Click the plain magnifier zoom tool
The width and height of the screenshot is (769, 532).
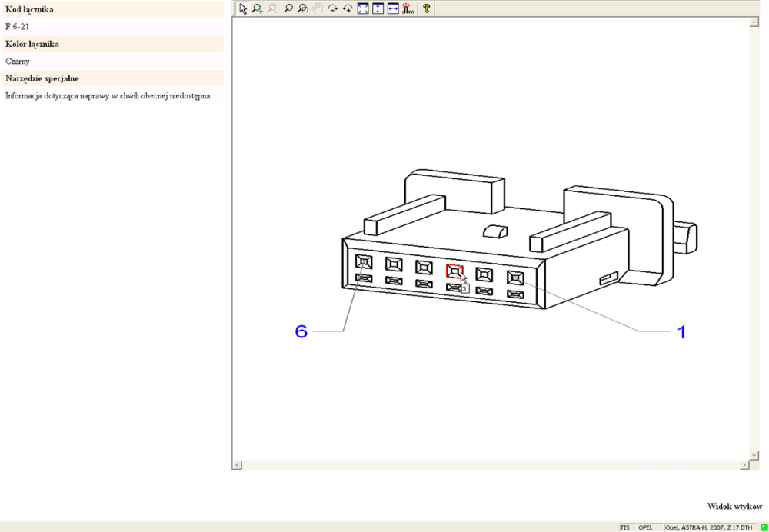(288, 8)
